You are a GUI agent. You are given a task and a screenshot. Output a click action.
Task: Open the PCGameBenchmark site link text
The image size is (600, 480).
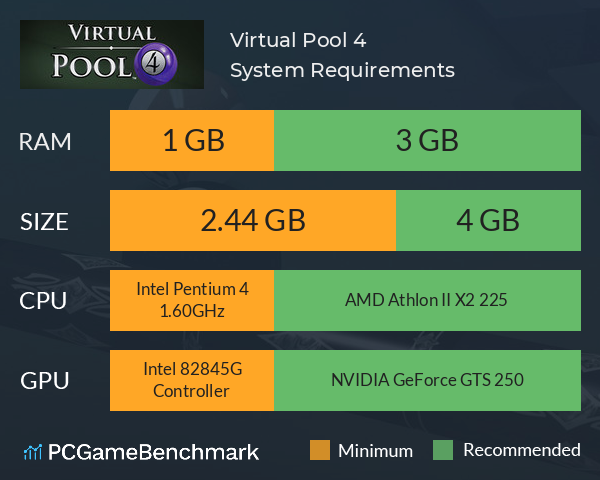(153, 452)
